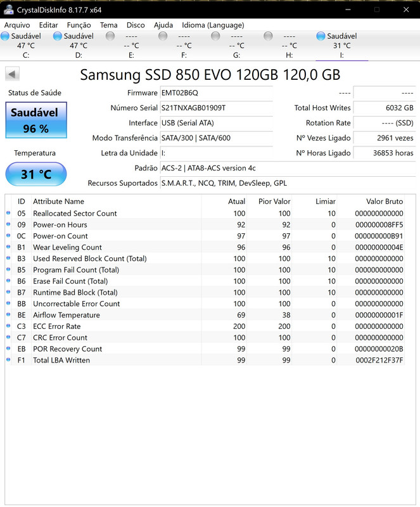Click status dot for Reallocated Sector Count
Screen dimensions: 420x507
8,213
